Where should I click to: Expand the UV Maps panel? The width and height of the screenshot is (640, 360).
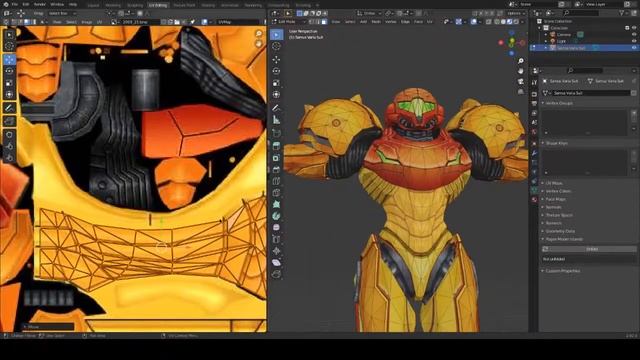(x=554, y=183)
